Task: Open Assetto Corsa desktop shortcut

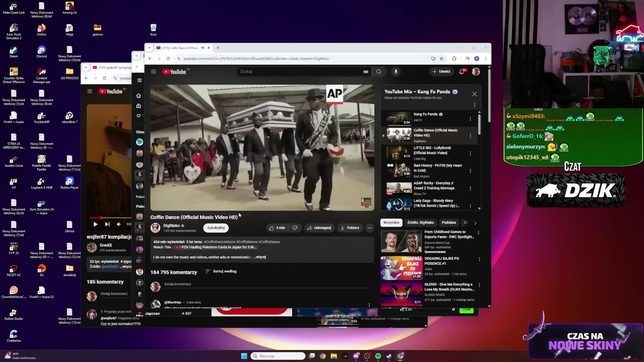Action: coord(14,161)
